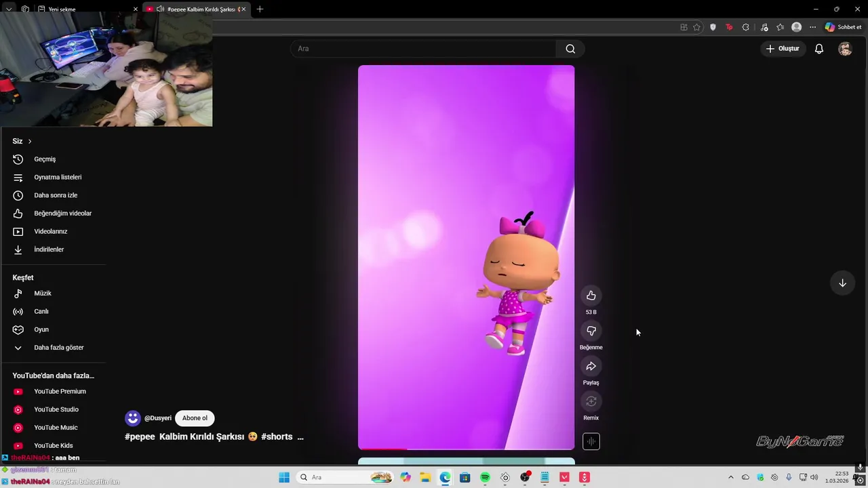
Task: Open the sound waveform icon below Remix
Action: (x=591, y=441)
